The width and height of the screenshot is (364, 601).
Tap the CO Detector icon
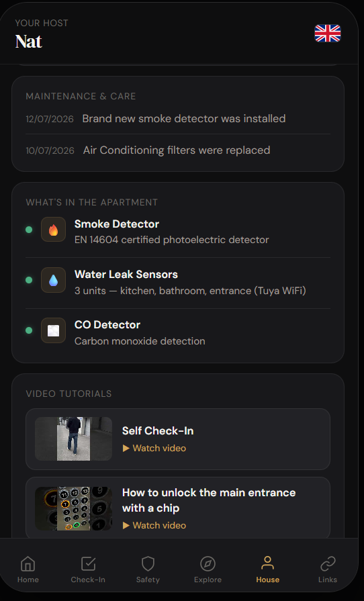pyautogui.click(x=53, y=330)
